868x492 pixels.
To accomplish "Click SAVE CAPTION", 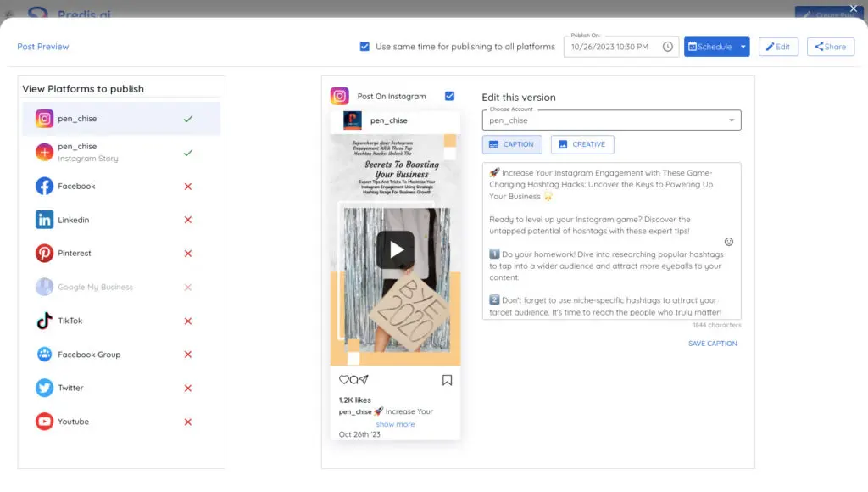I will pos(712,344).
